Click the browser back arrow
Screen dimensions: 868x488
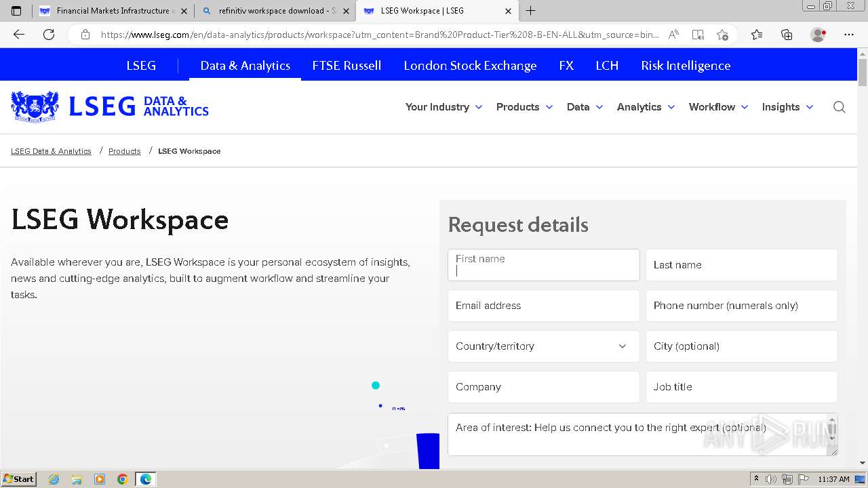(x=19, y=35)
